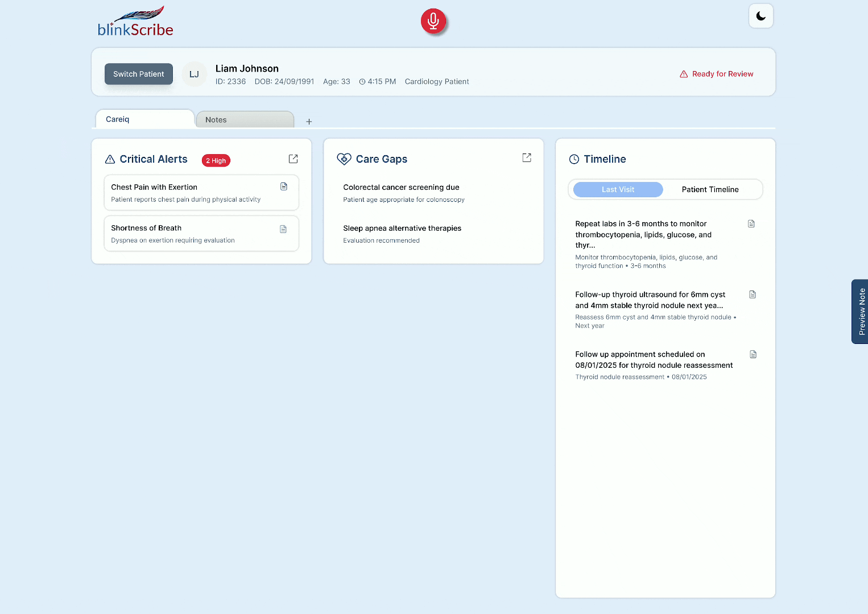The width and height of the screenshot is (868, 614).
Task: Open the Chest Pain with Exertion document icon
Action: 284,187
